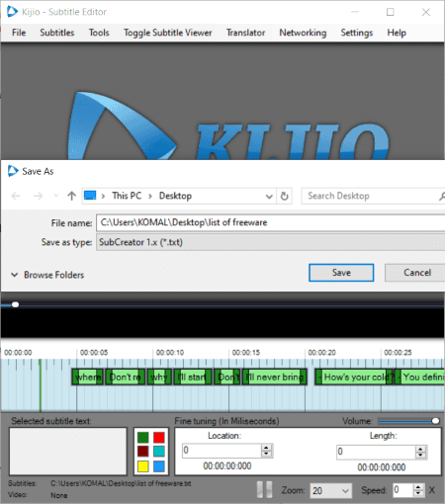Go up one folder level

(x=71, y=196)
